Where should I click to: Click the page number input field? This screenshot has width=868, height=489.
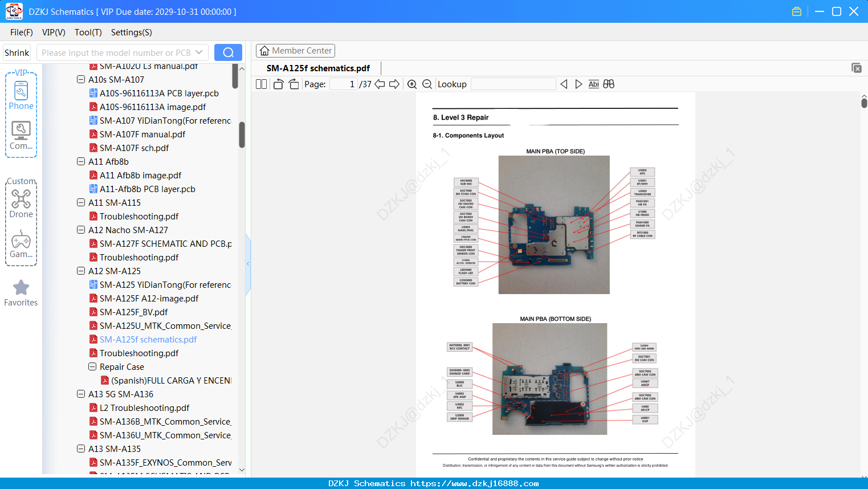344,84
